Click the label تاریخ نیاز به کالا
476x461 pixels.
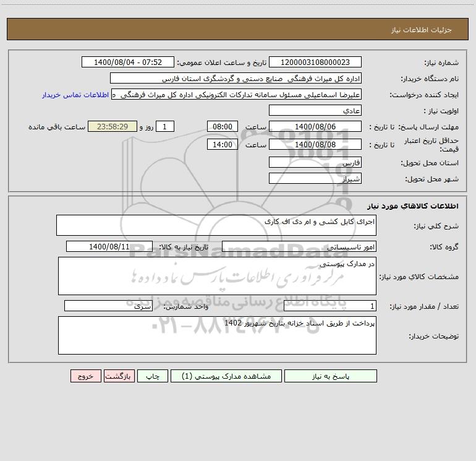click(x=184, y=247)
